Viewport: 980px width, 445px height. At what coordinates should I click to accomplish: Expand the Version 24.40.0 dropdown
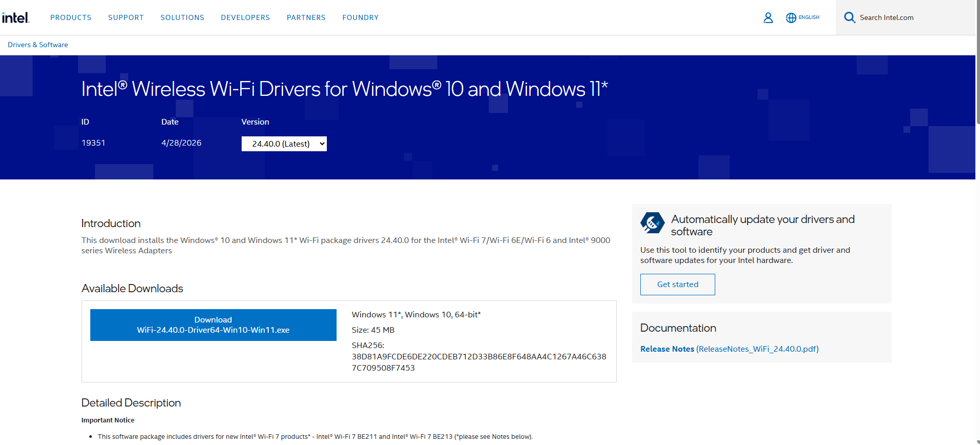(x=284, y=144)
